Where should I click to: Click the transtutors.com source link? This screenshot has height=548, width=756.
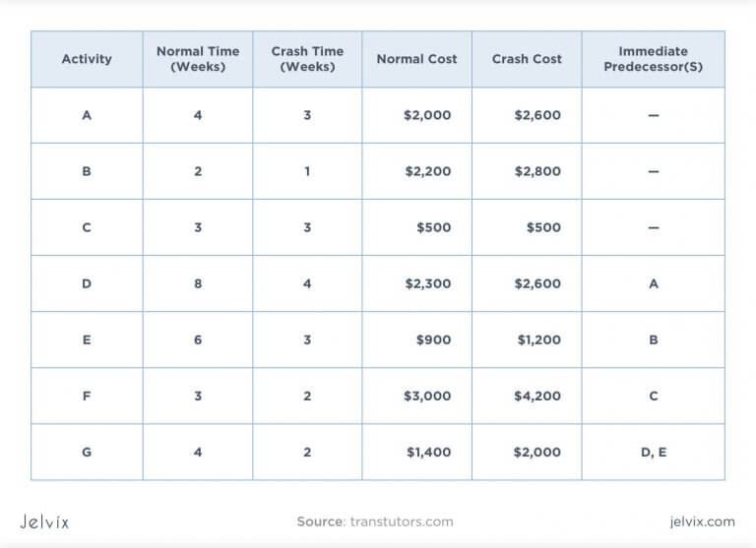tap(401, 520)
